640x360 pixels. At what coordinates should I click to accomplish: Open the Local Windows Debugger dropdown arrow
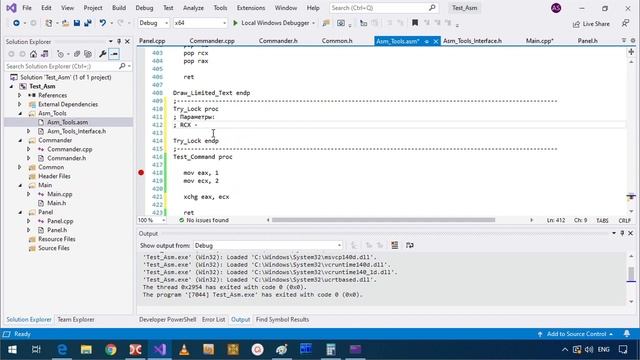click(x=313, y=23)
